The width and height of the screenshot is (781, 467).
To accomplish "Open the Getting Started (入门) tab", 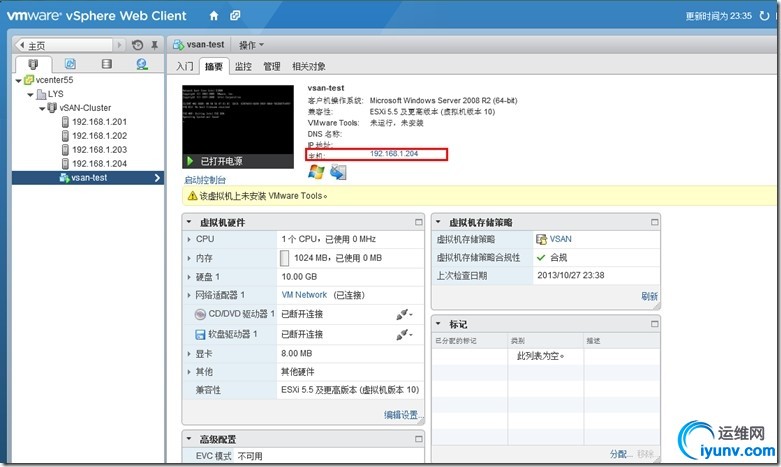I will coord(185,66).
